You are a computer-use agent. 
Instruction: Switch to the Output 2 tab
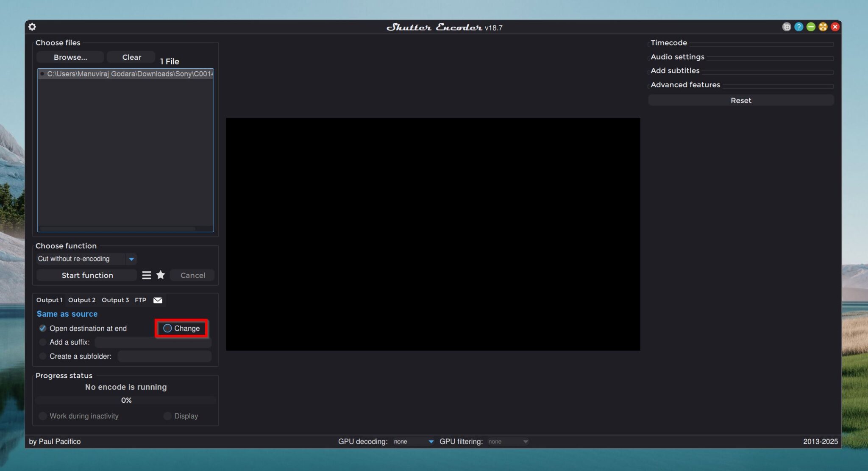click(82, 300)
